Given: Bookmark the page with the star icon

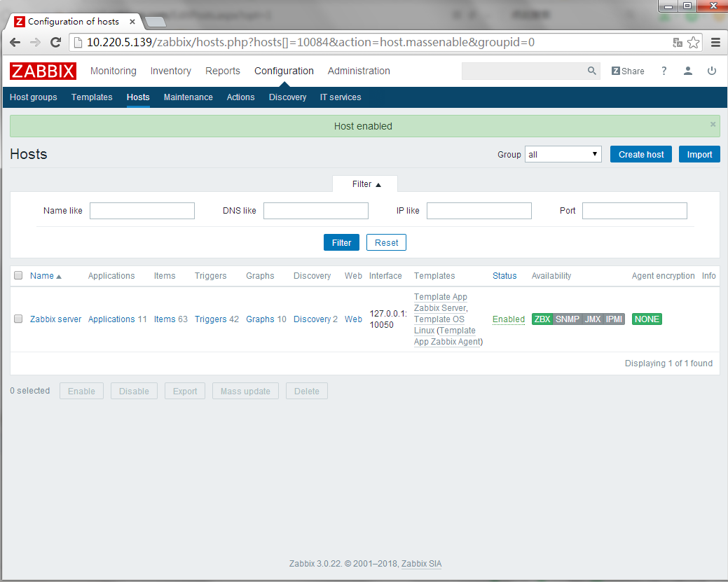Looking at the screenshot, I should click(x=693, y=42).
